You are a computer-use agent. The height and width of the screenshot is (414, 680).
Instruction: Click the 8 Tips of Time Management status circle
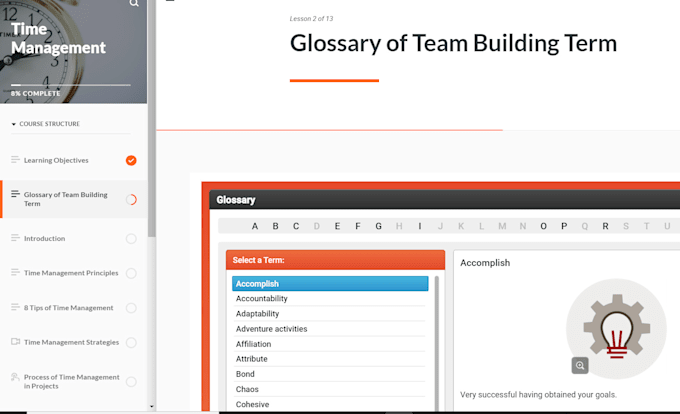coord(131,308)
